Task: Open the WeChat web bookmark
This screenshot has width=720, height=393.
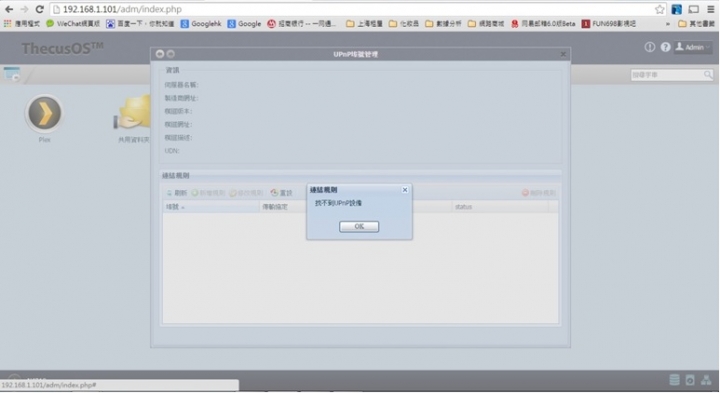Action: pos(73,23)
